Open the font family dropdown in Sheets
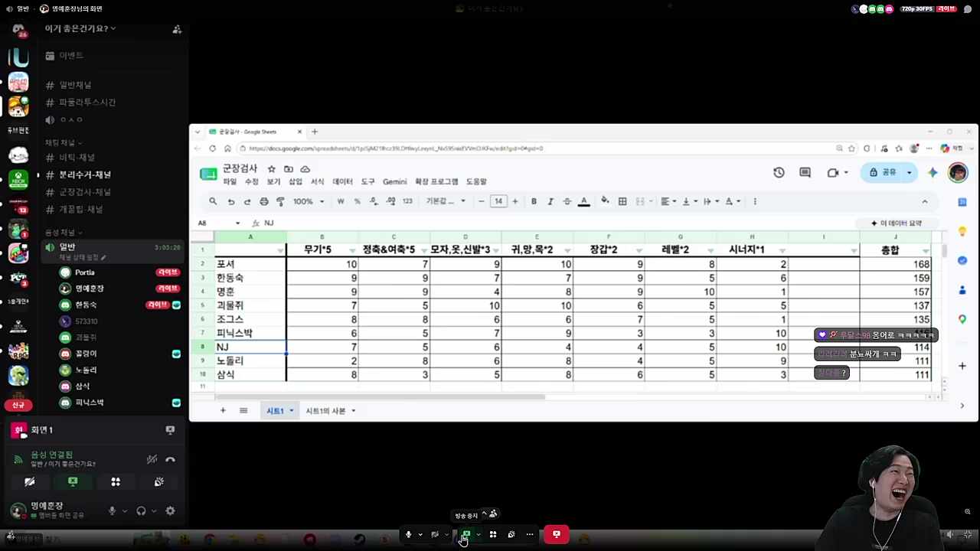 [x=446, y=201]
